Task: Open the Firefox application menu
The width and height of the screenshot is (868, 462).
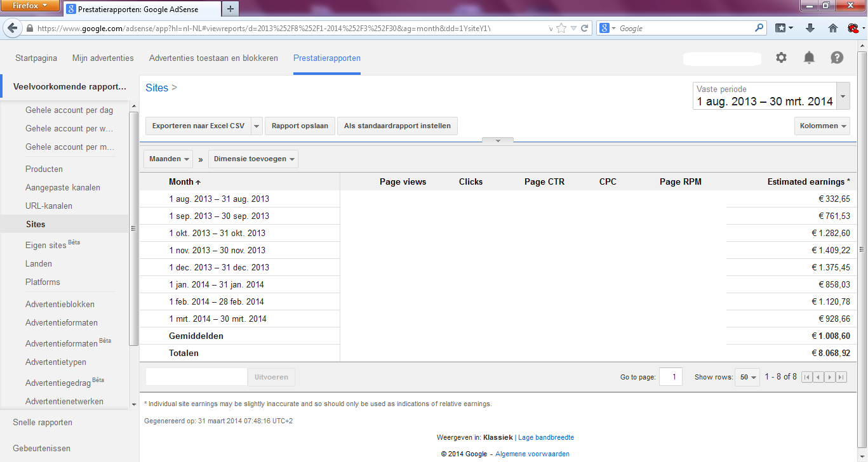Action: 30,6
